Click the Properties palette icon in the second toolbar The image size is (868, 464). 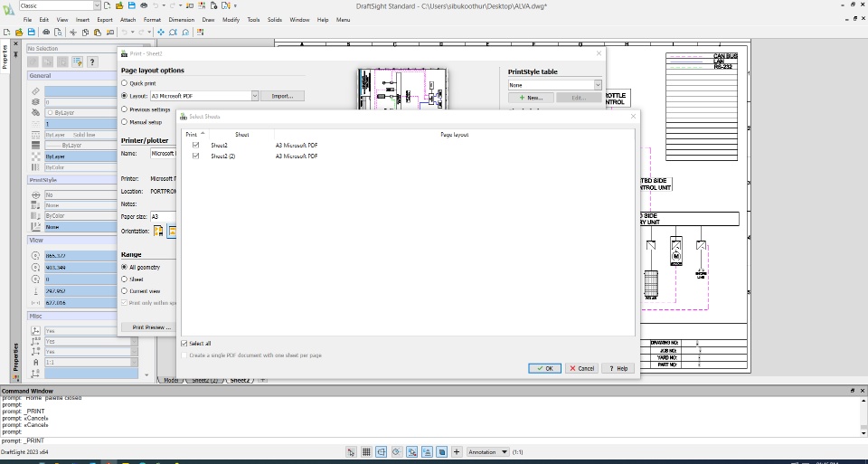[x=200, y=33]
